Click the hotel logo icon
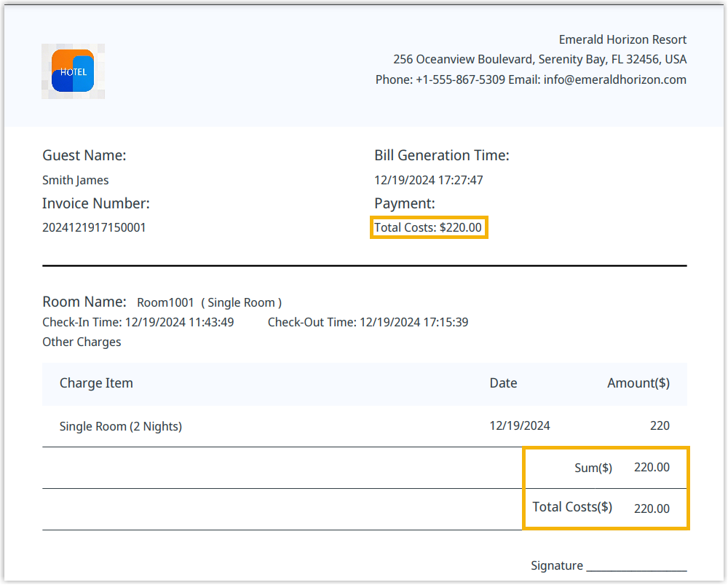 click(73, 71)
